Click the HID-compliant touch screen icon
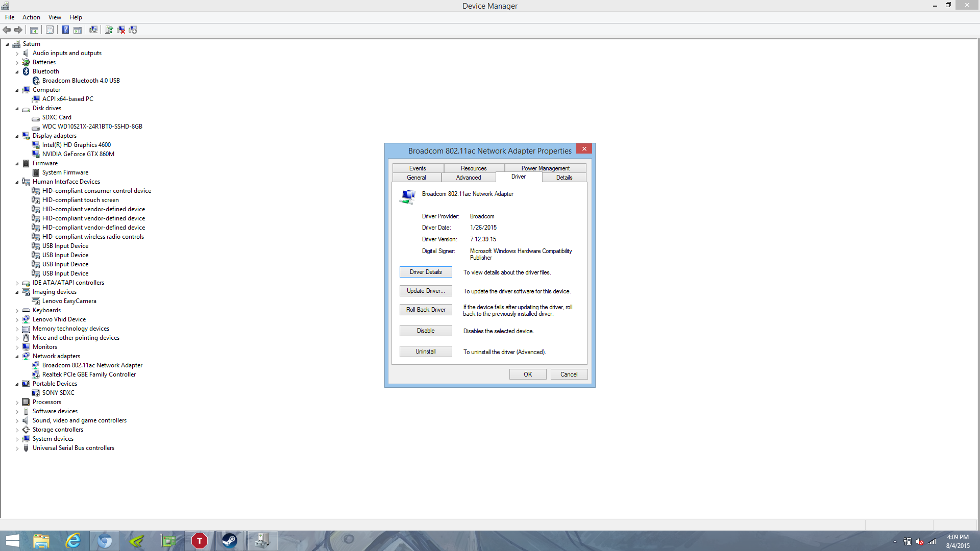The width and height of the screenshot is (980, 551). pyautogui.click(x=36, y=200)
